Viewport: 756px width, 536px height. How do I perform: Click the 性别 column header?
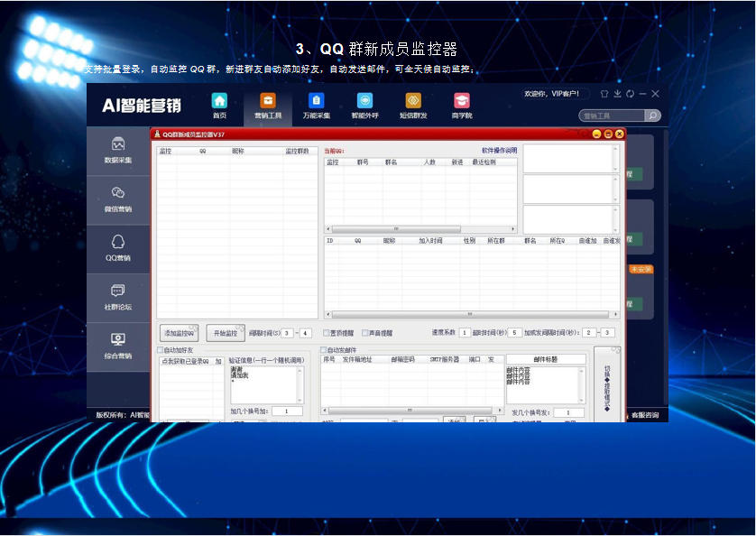[469, 241]
